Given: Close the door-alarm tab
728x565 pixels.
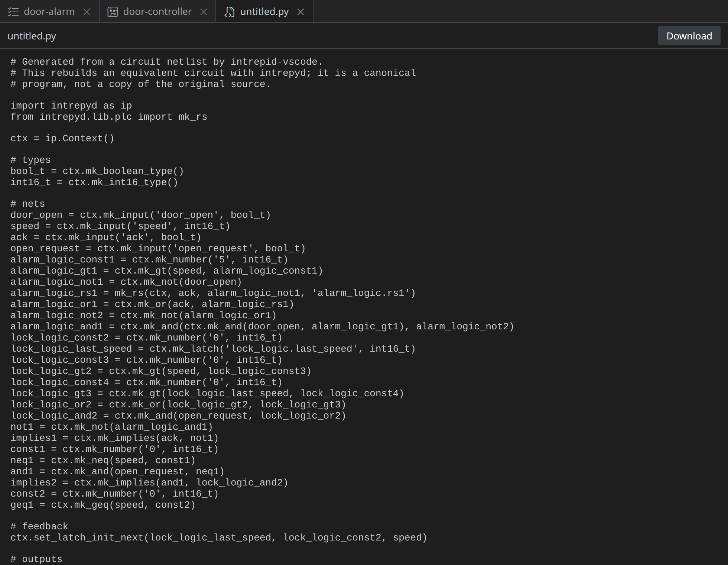Looking at the screenshot, I should (x=87, y=12).
